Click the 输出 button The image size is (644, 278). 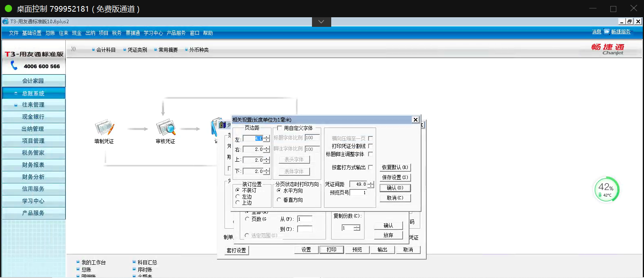tap(383, 250)
